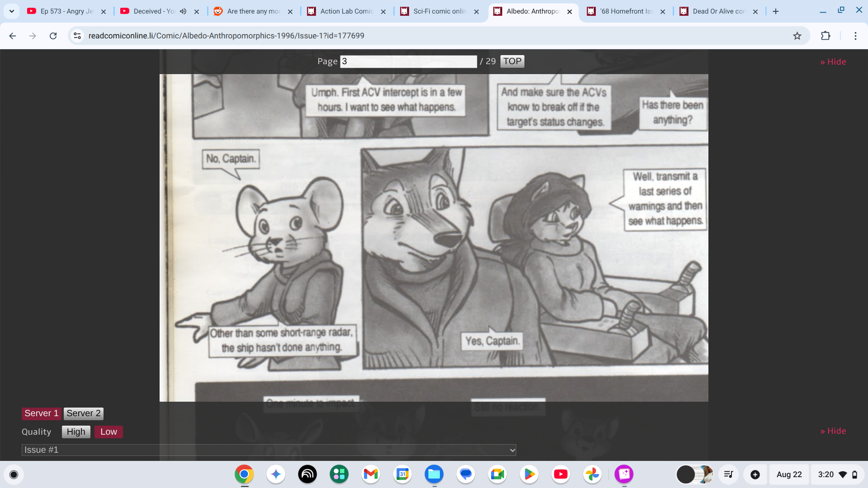Set quality to High
The image size is (868, 488).
click(76, 432)
